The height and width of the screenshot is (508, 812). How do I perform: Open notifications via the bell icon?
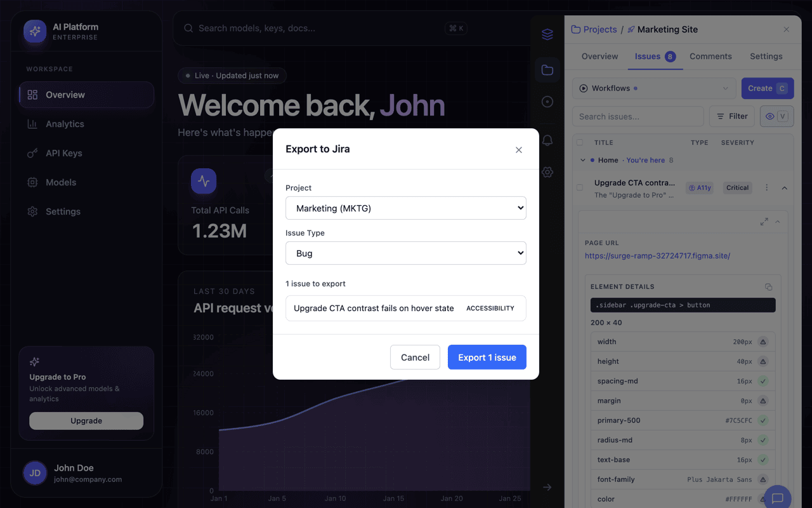click(x=547, y=140)
